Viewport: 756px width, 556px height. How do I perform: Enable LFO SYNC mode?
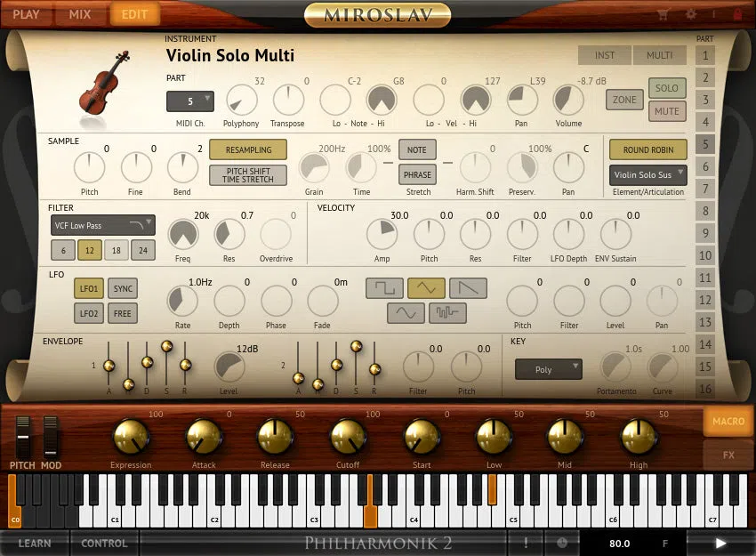click(123, 288)
